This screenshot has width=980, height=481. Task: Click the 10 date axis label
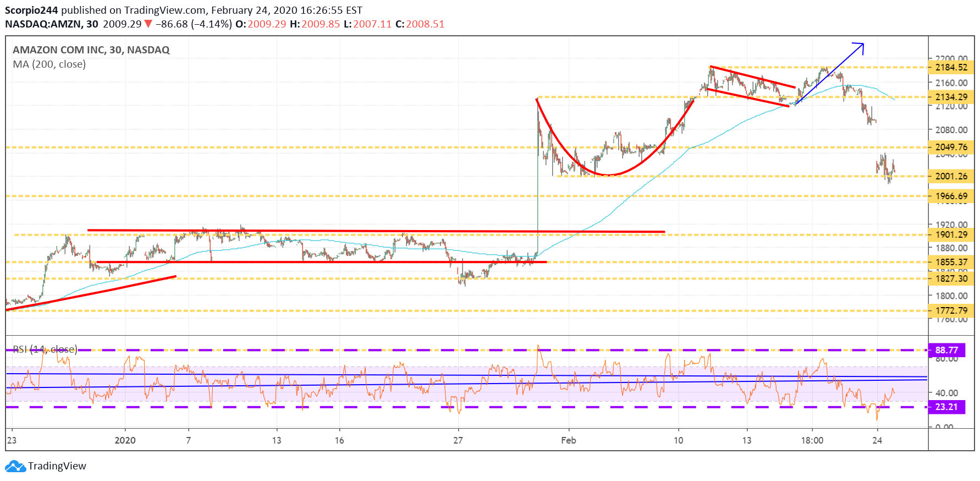coord(679,440)
